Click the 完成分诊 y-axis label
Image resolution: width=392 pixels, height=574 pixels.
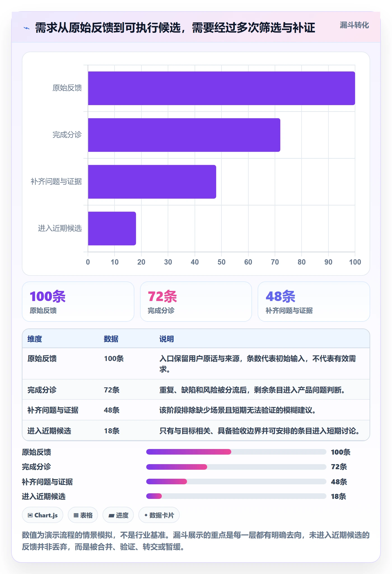[x=67, y=135]
